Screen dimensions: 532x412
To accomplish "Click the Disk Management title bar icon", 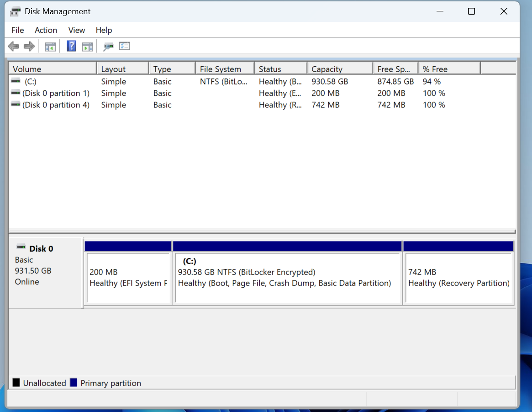I will 16,11.
